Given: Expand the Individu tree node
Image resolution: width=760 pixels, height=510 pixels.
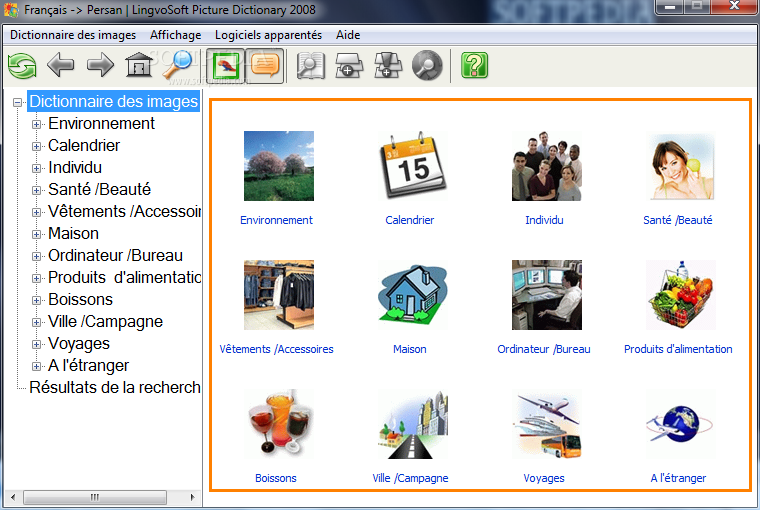Looking at the screenshot, I should coord(36,168).
